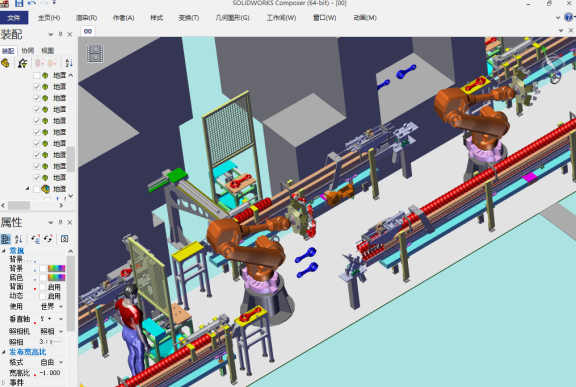Enable the 动态 启用 checkbox
Screen dimensions: 576x387
click(43, 296)
